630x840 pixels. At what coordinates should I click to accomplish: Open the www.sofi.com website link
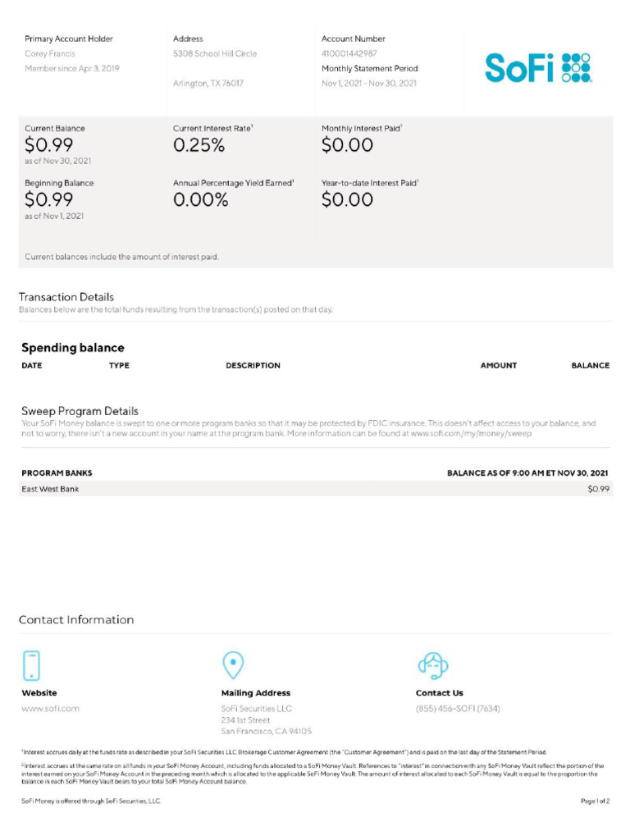(50, 709)
